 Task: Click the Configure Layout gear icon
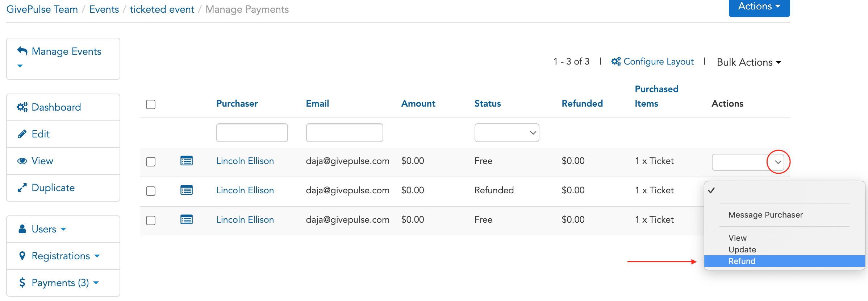[x=616, y=61]
